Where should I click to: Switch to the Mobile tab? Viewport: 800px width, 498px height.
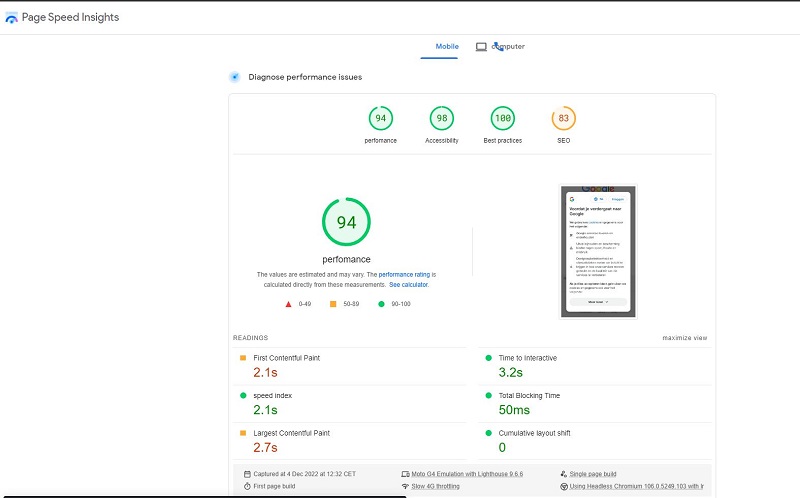pyautogui.click(x=447, y=46)
